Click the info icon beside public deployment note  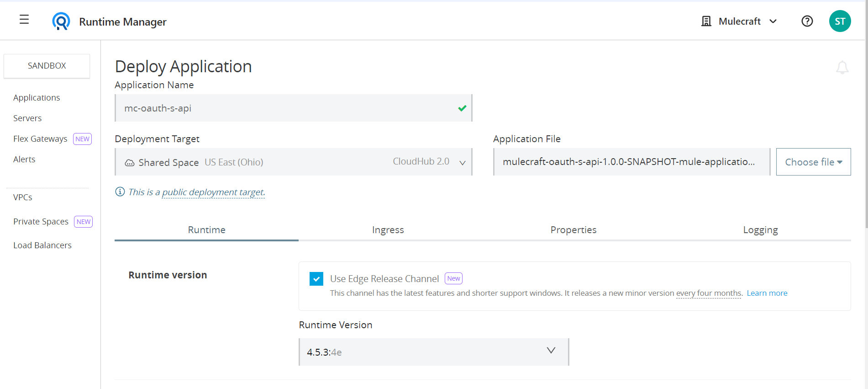[120, 192]
